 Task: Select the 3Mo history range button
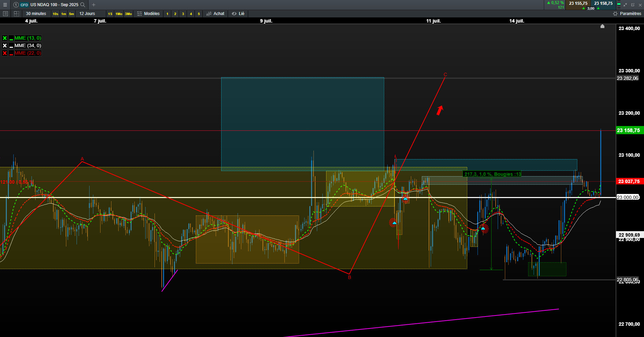(x=129, y=14)
